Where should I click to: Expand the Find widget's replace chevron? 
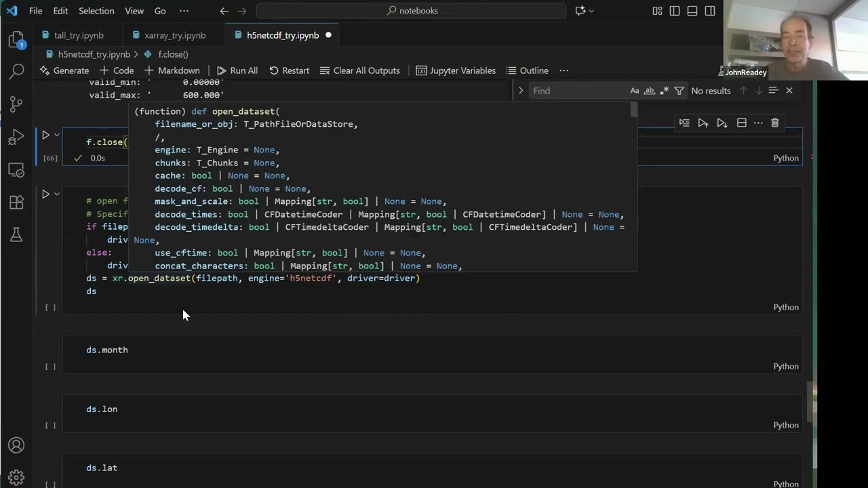(x=521, y=91)
